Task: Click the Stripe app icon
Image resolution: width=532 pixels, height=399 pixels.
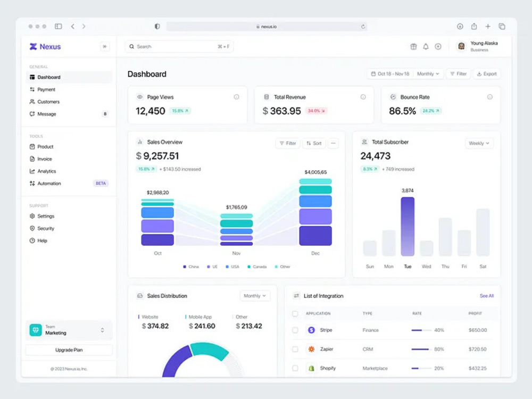Action: pyautogui.click(x=311, y=330)
